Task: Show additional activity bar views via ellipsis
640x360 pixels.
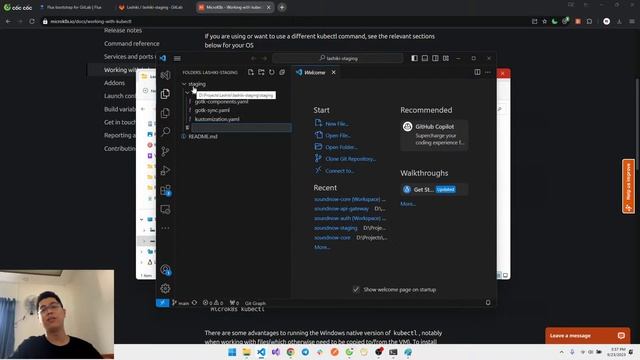Action: [165, 228]
